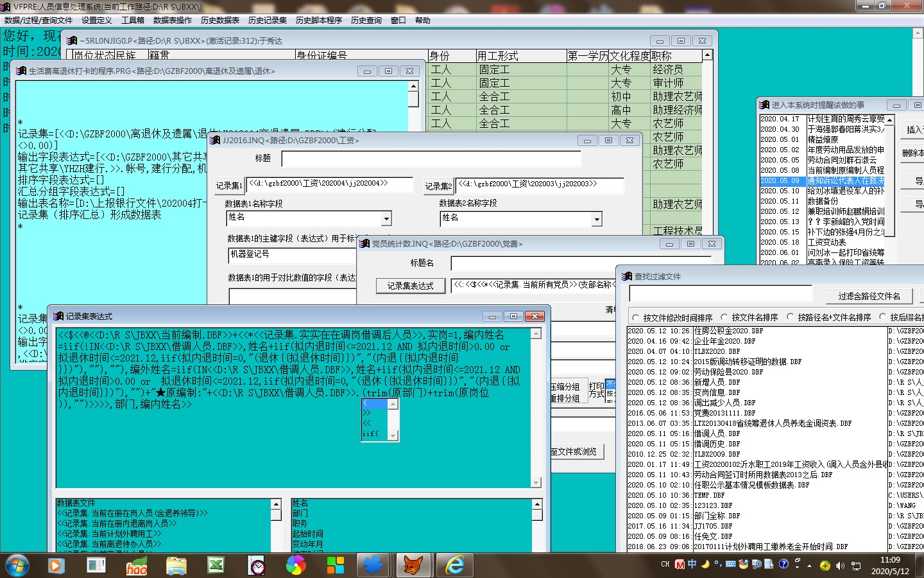Image resolution: width=924 pixels, height=578 pixels.
Task: Click the 记录集表达式 window title icon
Action: pyautogui.click(x=58, y=316)
